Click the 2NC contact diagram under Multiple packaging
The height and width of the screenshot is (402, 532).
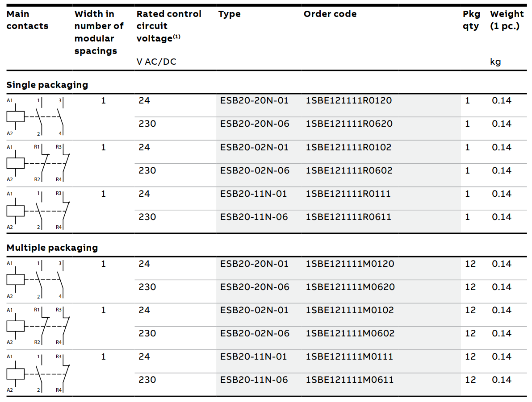pyautogui.click(x=38, y=326)
